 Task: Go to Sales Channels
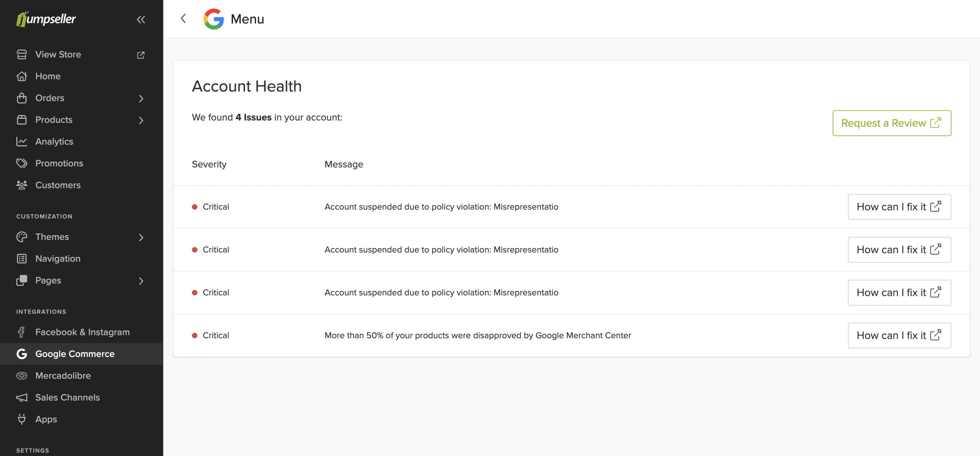67,397
